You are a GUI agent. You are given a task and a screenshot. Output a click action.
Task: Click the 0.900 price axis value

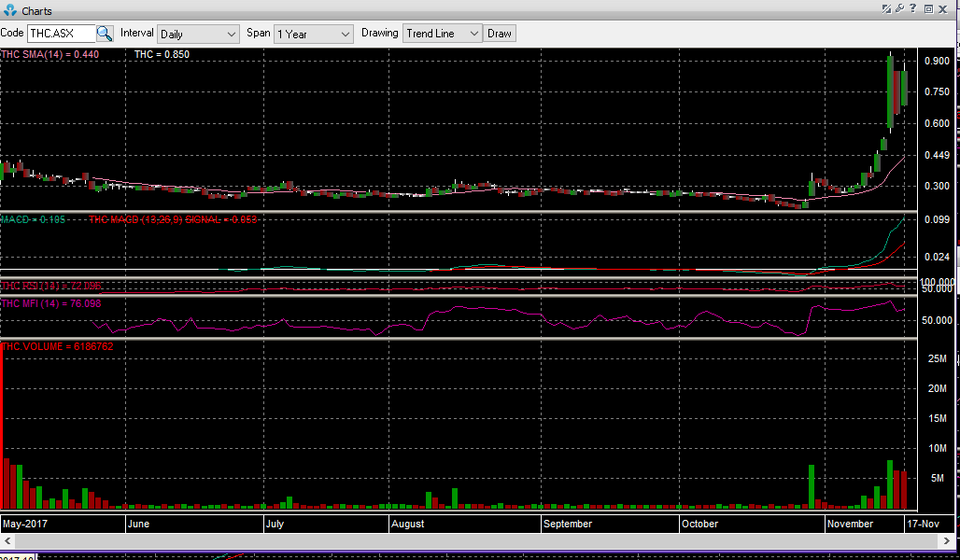(x=937, y=62)
